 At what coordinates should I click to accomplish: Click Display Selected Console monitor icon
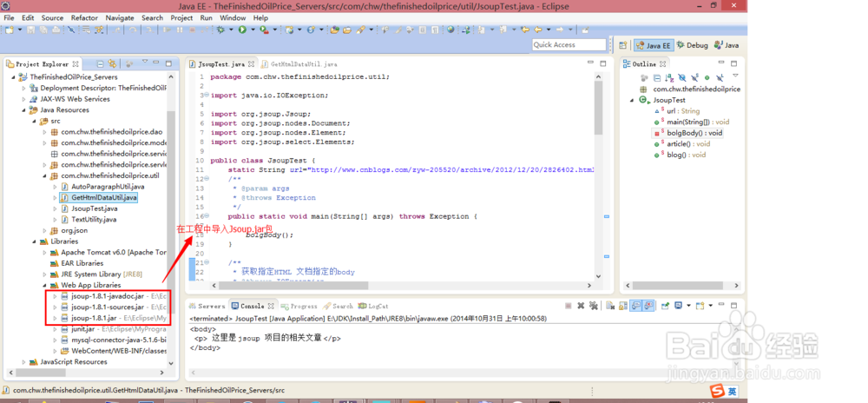pyautogui.click(x=679, y=306)
